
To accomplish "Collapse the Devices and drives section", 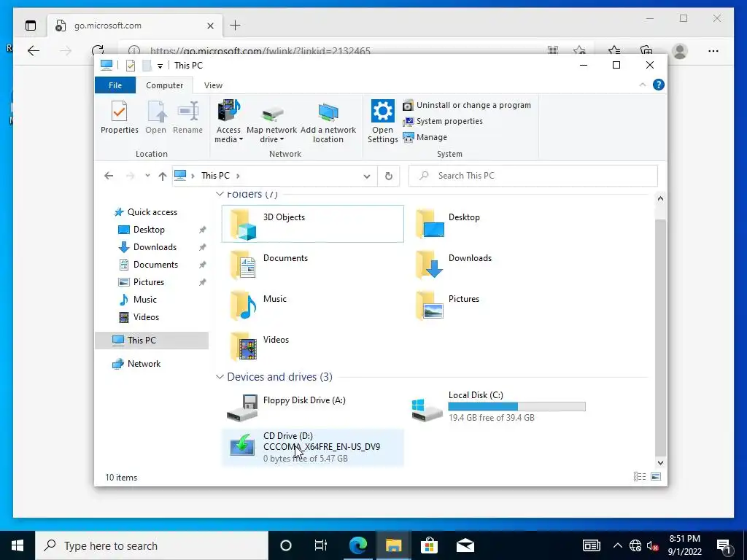I will click(219, 377).
